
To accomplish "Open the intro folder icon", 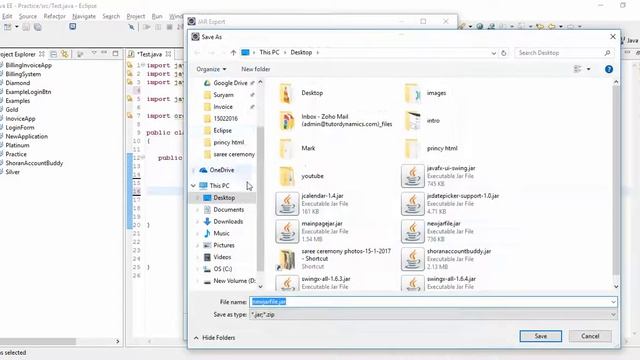I will tap(413, 121).
